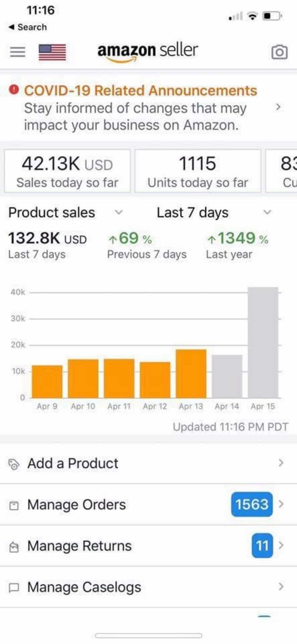Tap the Manage Orders box icon
The width and height of the screenshot is (297, 644).
tap(14, 505)
